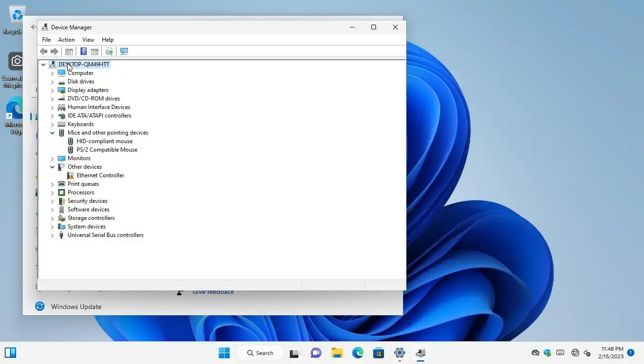Click the Windows Security shield tray icon

pyautogui.click(x=547, y=353)
